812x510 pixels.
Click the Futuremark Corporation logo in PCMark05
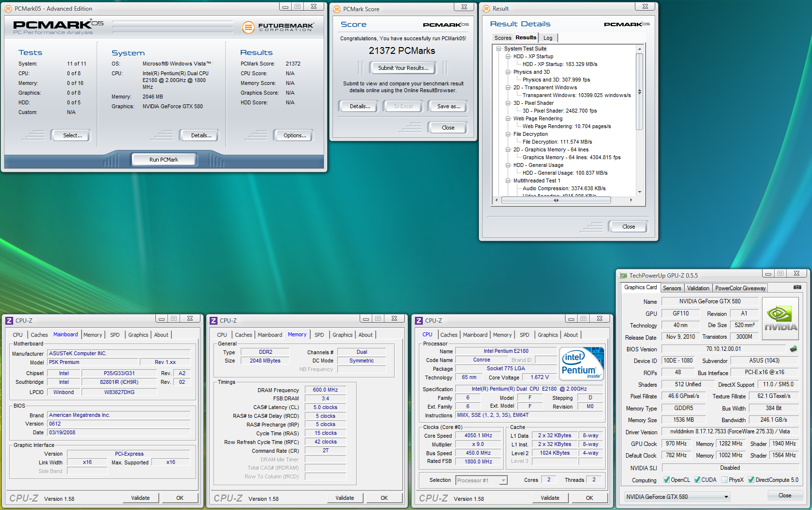278,27
